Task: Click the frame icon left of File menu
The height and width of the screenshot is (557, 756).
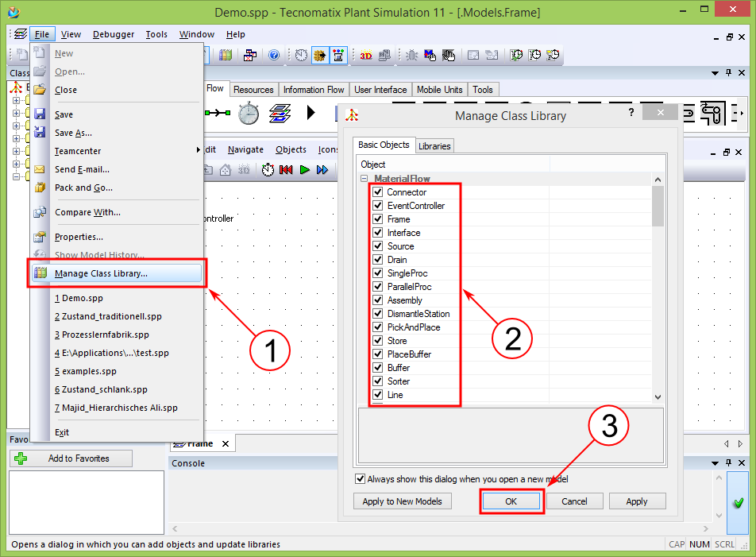Action: pyautogui.click(x=21, y=33)
